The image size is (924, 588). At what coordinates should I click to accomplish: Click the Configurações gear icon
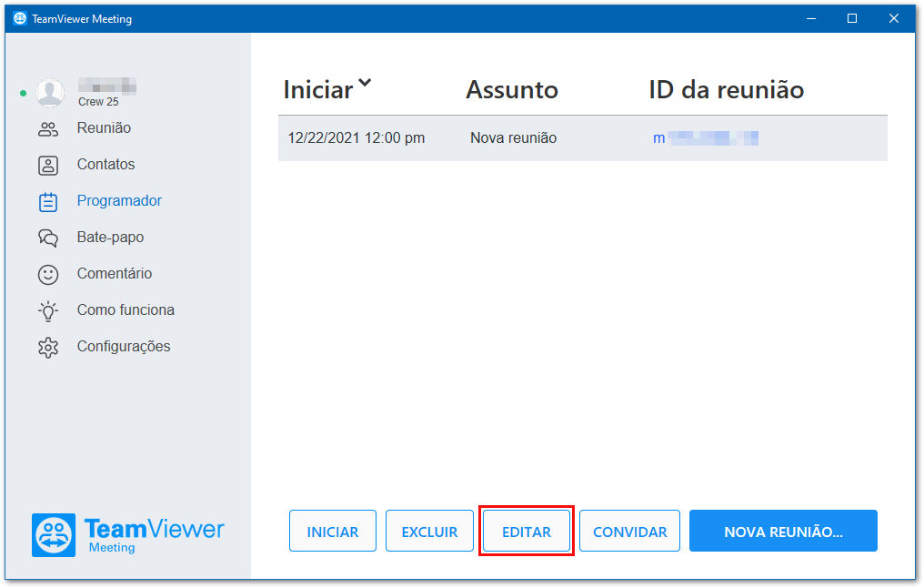(x=48, y=348)
